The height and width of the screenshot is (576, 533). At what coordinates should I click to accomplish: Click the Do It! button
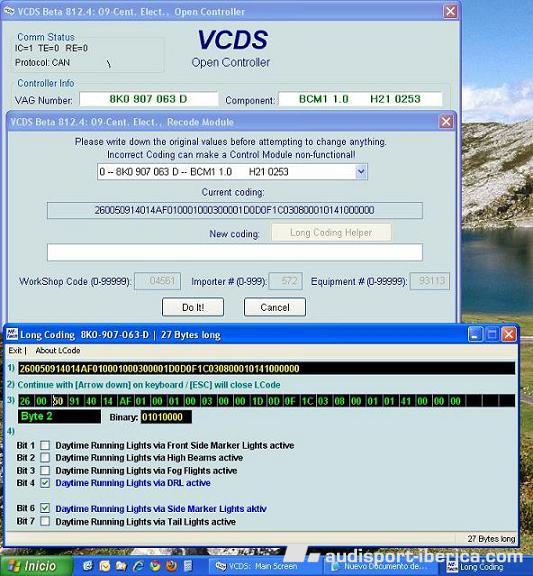point(193,307)
